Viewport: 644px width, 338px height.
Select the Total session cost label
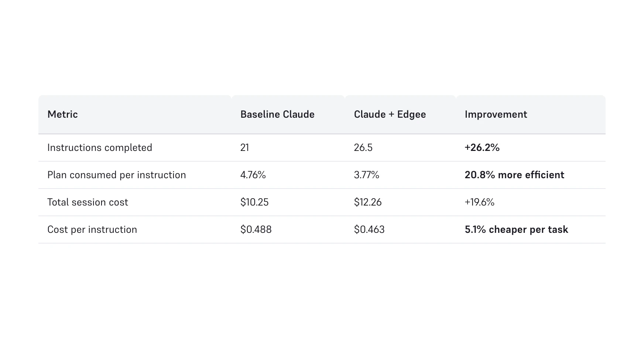click(88, 202)
